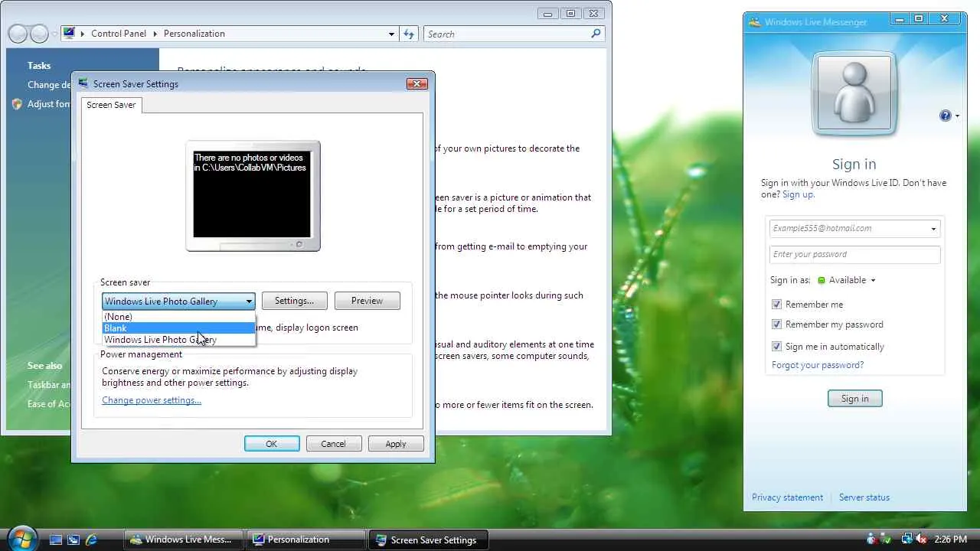The image size is (980, 551).
Task: Open the Messenger help menu arrow
Action: [x=957, y=116]
